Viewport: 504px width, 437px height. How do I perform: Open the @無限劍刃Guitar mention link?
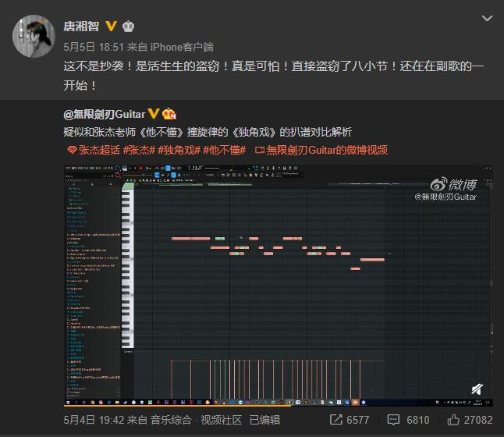pos(105,114)
